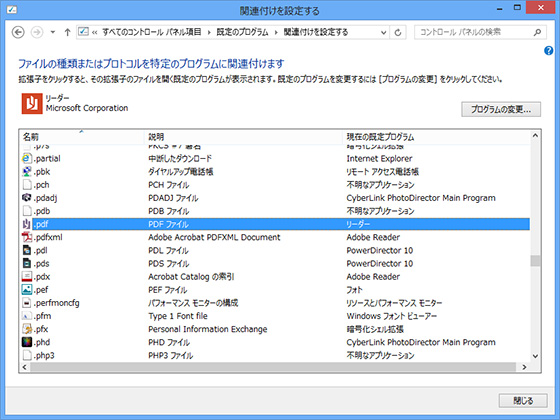The height and width of the screenshot is (420, 560).
Task: Expand breadcrumb arrow after 既定のプログラム
Action: (x=276, y=32)
